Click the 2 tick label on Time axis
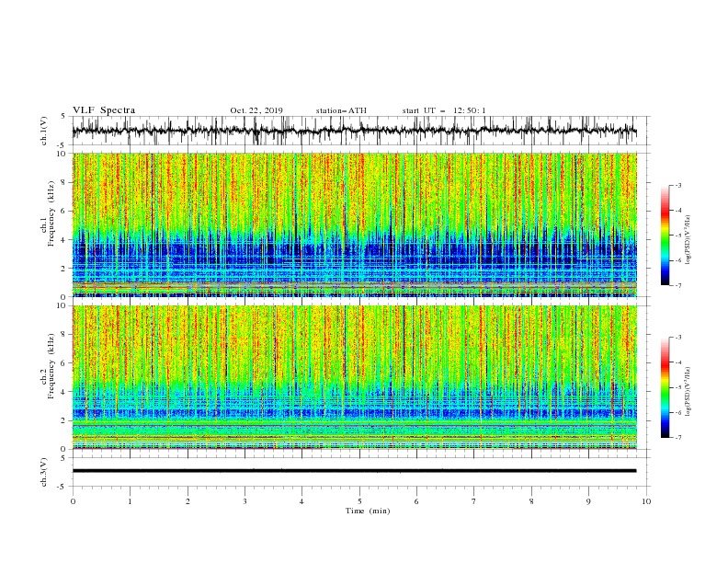The height and width of the screenshot is (563, 728). 188,501
